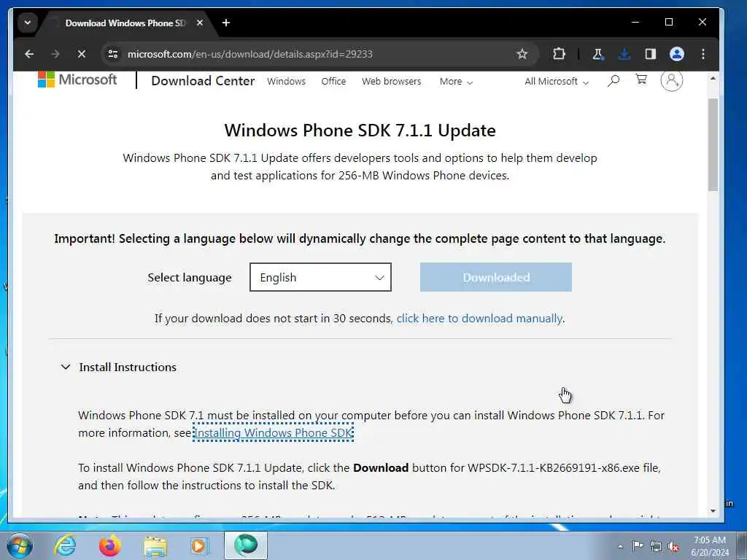Click the page scrollbar thumb

(713, 145)
